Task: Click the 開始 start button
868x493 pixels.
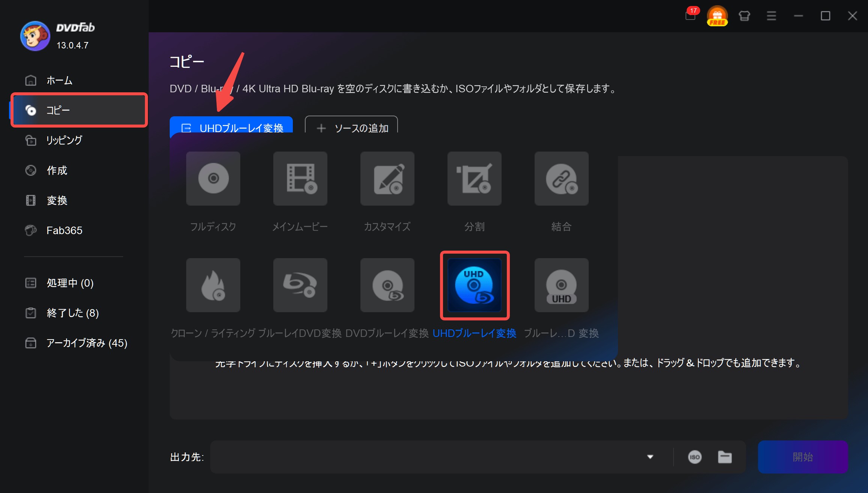Action: 803,457
